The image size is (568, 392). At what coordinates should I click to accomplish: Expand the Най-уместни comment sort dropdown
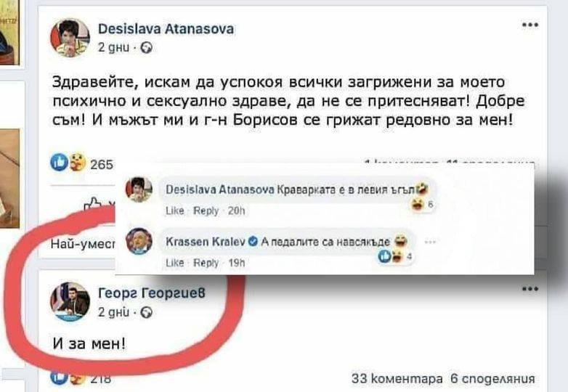tap(83, 245)
